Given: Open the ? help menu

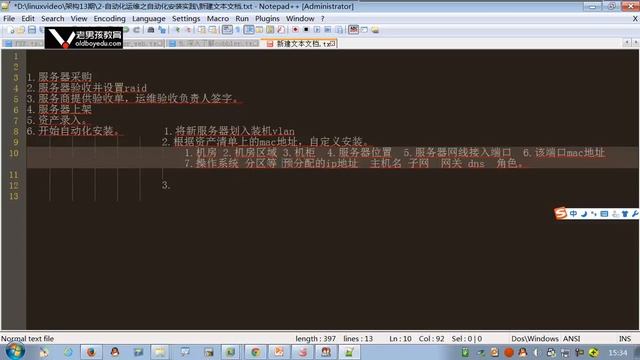Looking at the screenshot, I should [322, 18].
